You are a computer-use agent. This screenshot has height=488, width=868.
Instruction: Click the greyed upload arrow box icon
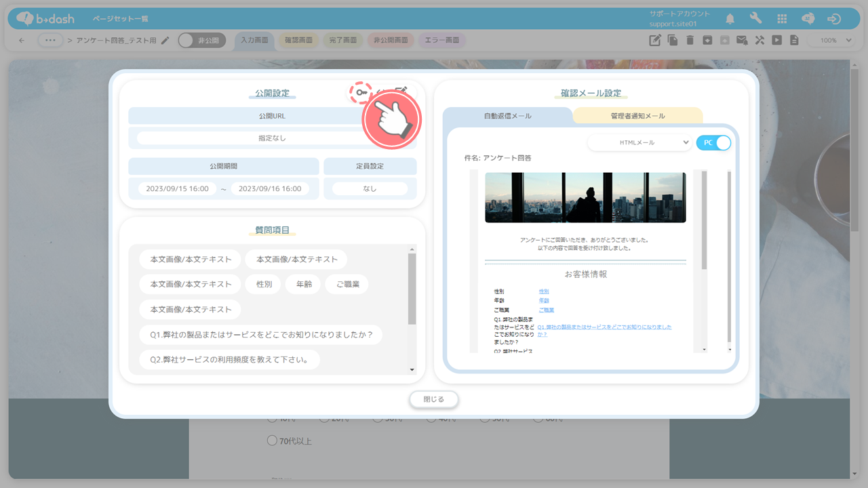pos(725,41)
